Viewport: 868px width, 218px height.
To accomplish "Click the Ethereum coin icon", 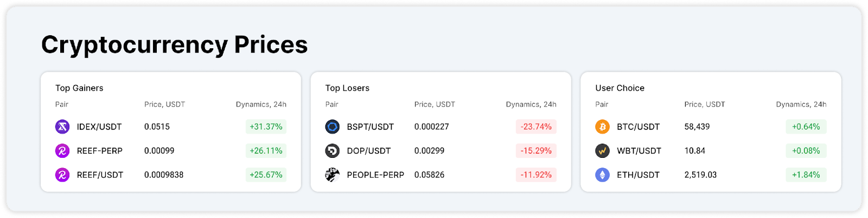I will (602, 175).
